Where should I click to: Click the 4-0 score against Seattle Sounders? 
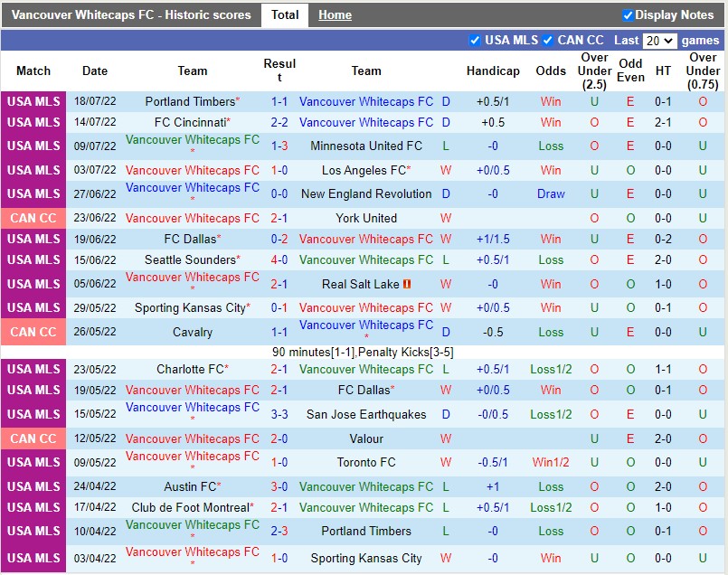point(279,259)
